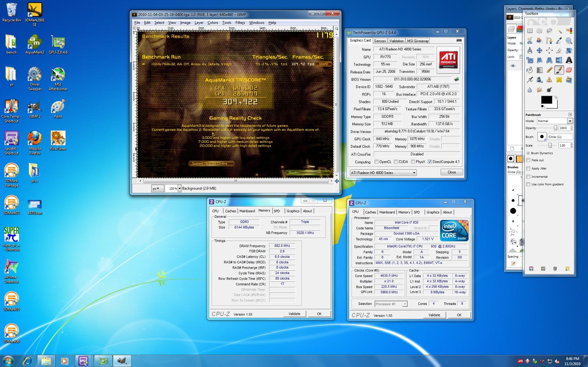Enable the Fade out checkbox
588x367 pixels.
click(528, 160)
